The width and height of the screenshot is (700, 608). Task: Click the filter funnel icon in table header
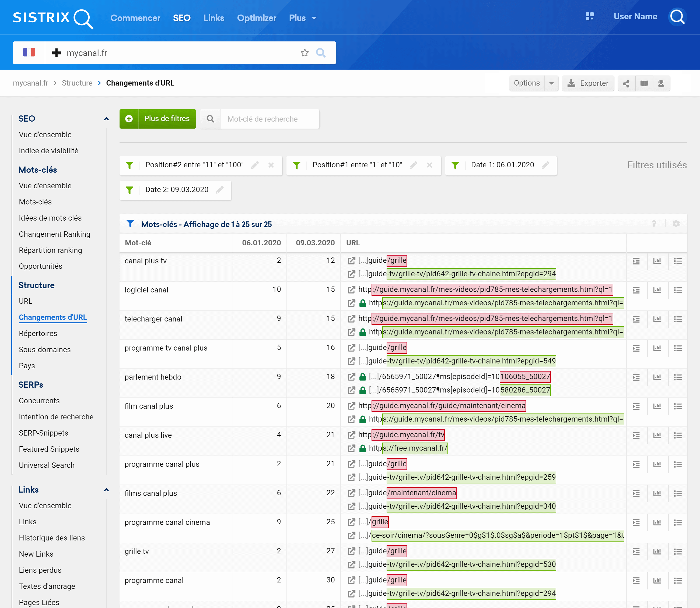point(130,224)
